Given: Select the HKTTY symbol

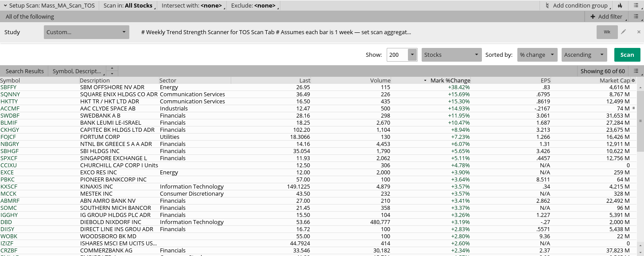Looking at the screenshot, I should tap(9, 101).
